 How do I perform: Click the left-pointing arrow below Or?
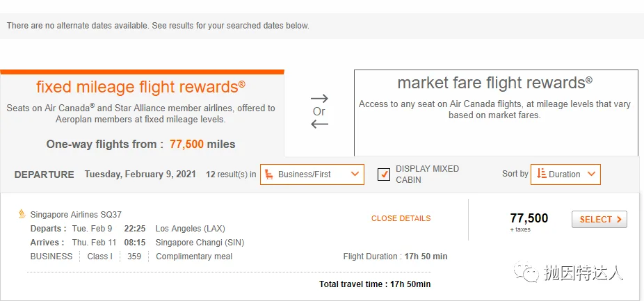point(319,124)
